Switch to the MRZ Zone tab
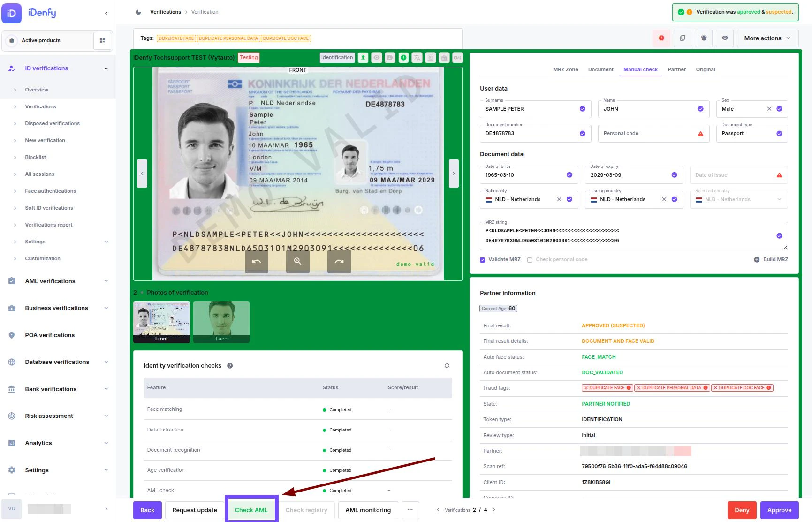Viewport: 812px width, 522px height. (x=565, y=69)
